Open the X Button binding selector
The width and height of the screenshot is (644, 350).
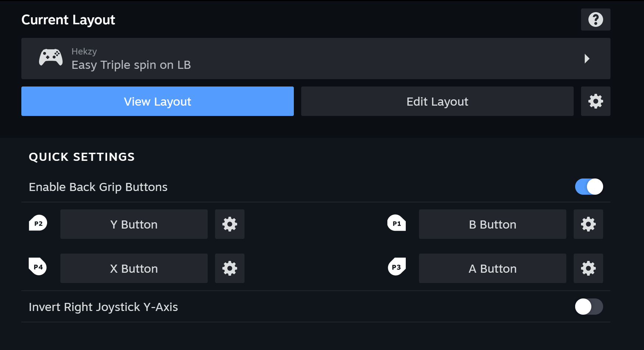pos(134,268)
